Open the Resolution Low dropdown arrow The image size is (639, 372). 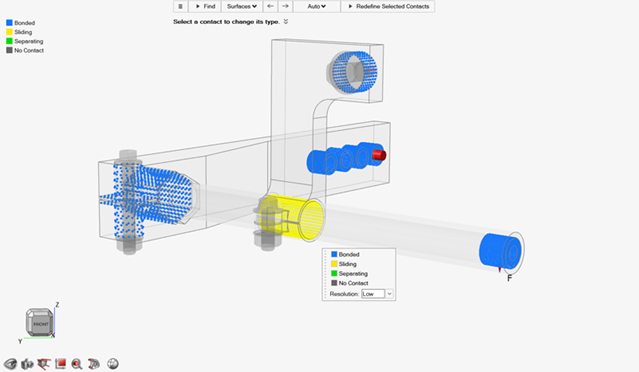pyautogui.click(x=389, y=294)
